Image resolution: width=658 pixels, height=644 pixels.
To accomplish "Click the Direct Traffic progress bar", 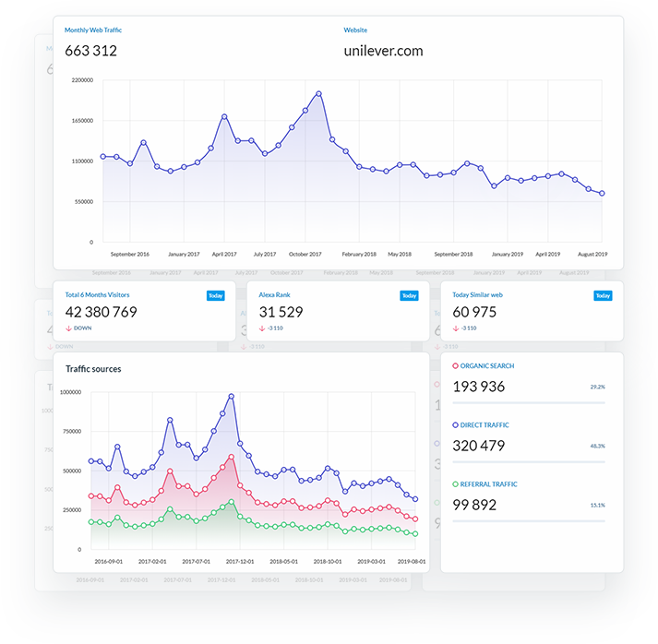I will 529,462.
